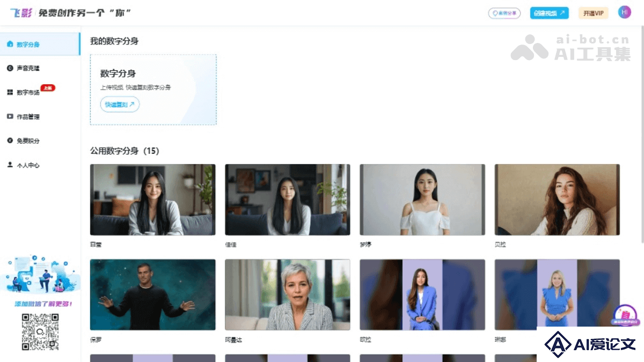Viewport: 644px width, 362px height.
Task: Select the 琳娜 avatar thumbnail
Action: point(557,295)
